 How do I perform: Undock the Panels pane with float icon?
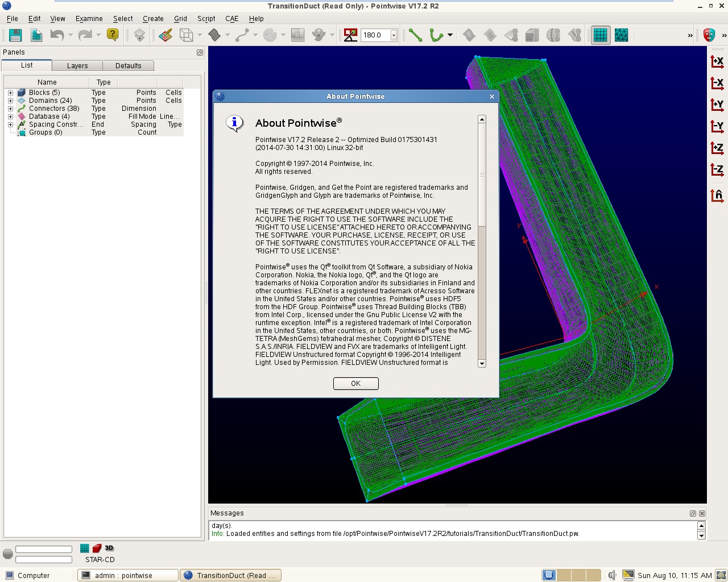pos(200,52)
